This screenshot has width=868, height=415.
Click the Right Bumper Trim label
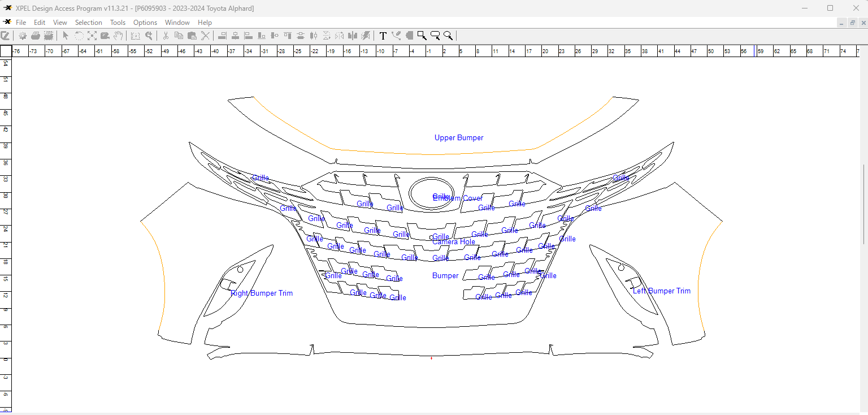[x=262, y=293]
